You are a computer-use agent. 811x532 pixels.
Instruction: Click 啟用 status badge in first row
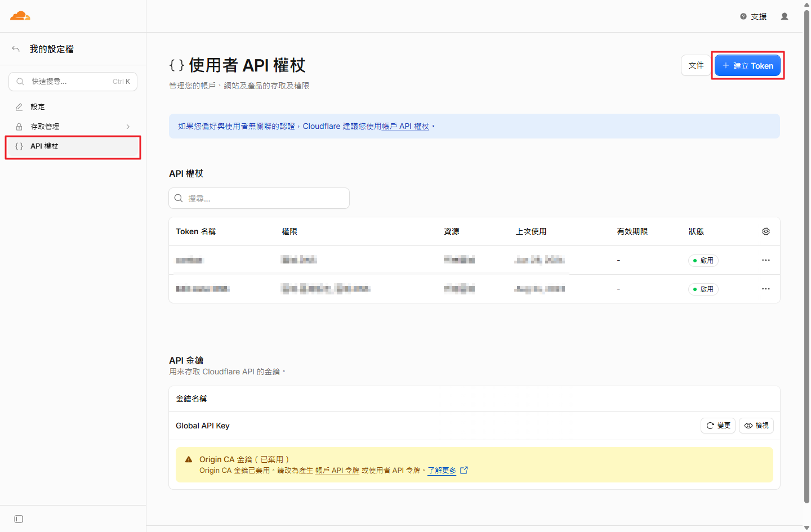pos(703,260)
